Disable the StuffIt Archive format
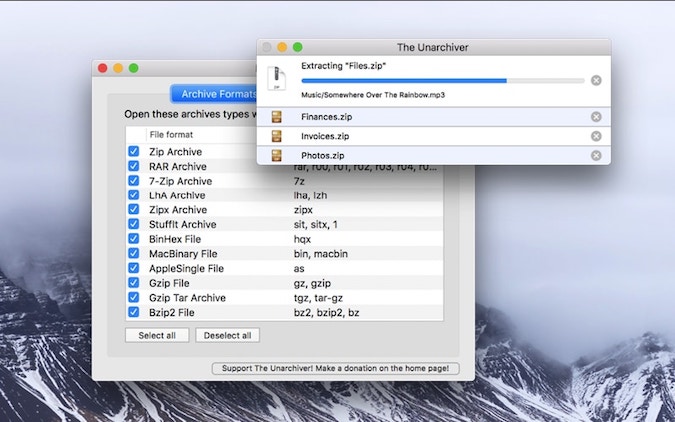Image resolution: width=675 pixels, height=422 pixels. click(x=134, y=225)
